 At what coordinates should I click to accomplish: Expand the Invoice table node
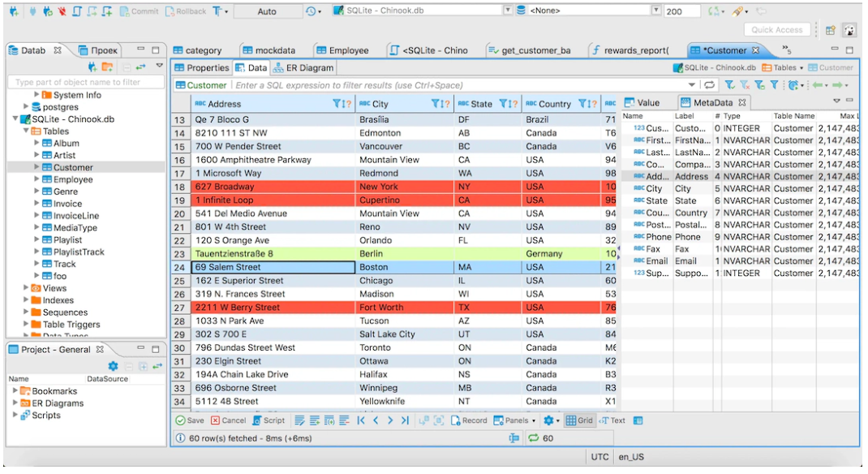tap(37, 203)
